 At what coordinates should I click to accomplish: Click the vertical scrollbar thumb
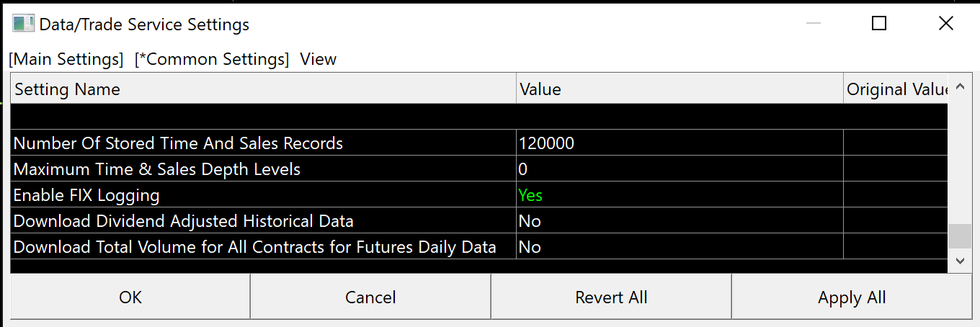click(959, 236)
